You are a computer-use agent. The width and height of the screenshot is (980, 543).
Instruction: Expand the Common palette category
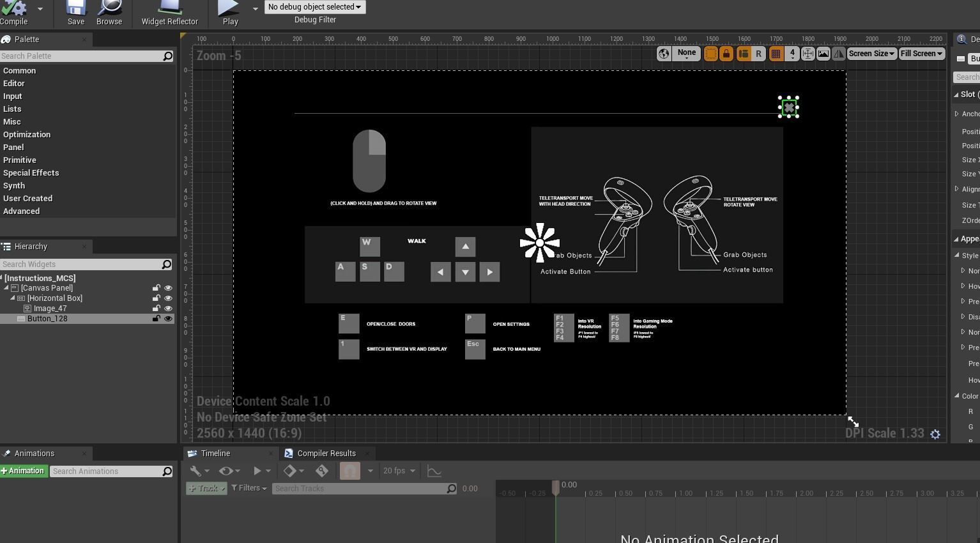[x=19, y=71]
